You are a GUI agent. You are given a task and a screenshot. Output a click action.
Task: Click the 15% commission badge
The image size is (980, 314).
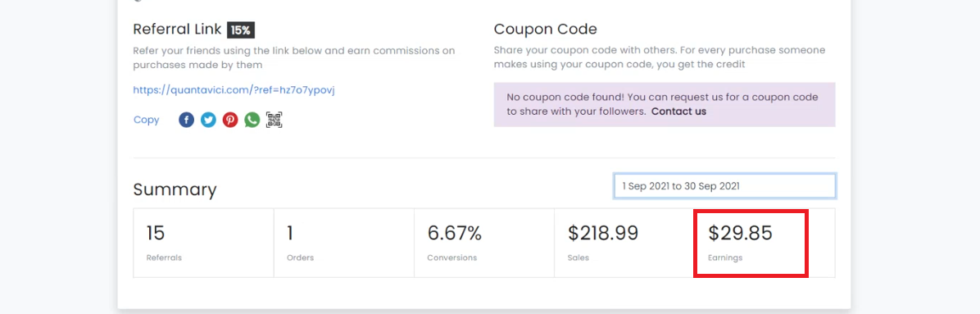pos(241,30)
